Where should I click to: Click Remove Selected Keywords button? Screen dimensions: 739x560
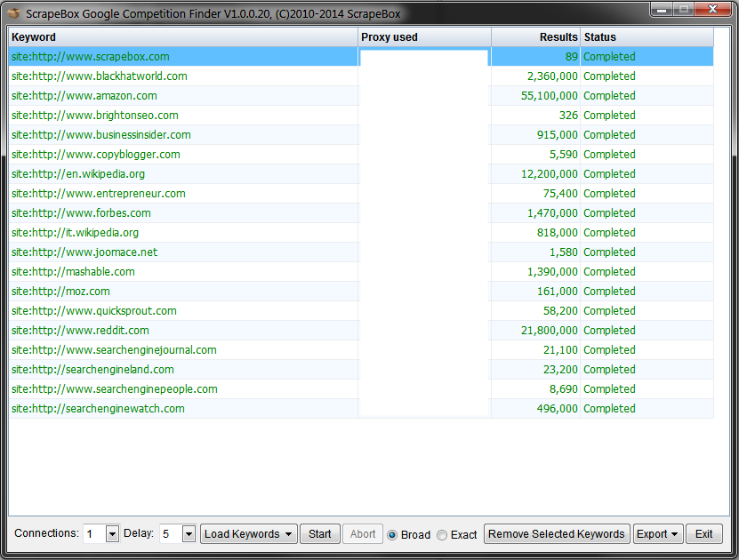click(x=557, y=534)
